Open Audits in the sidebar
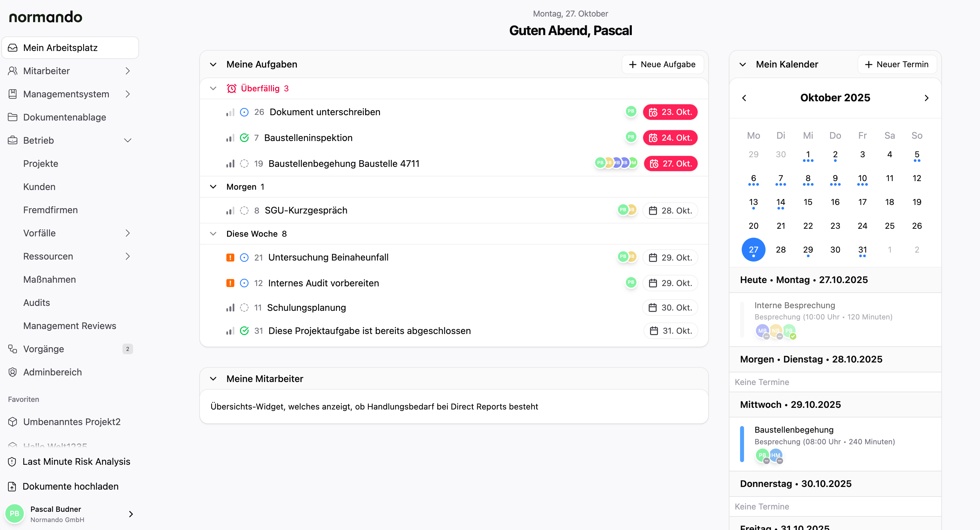 pos(36,303)
